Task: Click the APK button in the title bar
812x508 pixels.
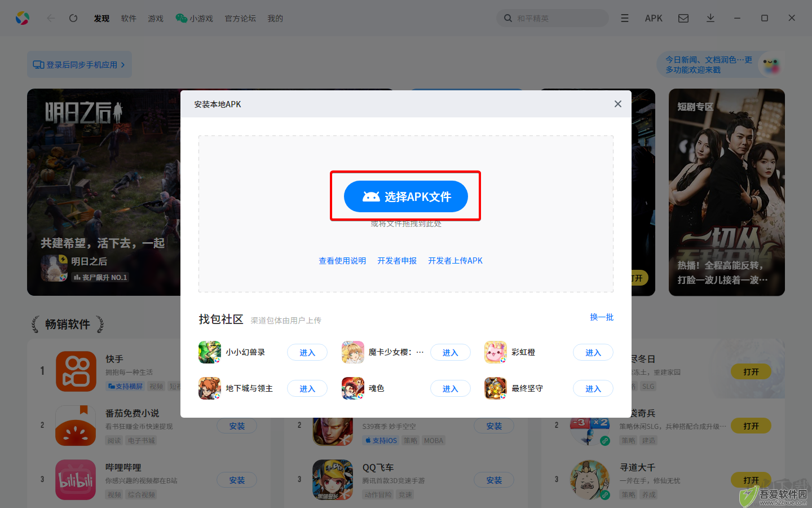Action: [654, 18]
